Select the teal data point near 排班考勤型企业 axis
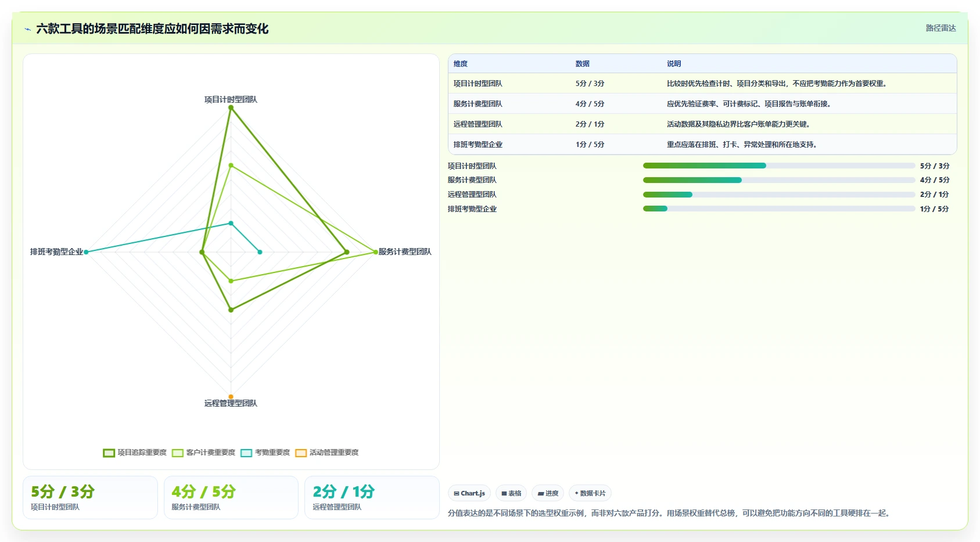The width and height of the screenshot is (980, 542). pos(86,252)
